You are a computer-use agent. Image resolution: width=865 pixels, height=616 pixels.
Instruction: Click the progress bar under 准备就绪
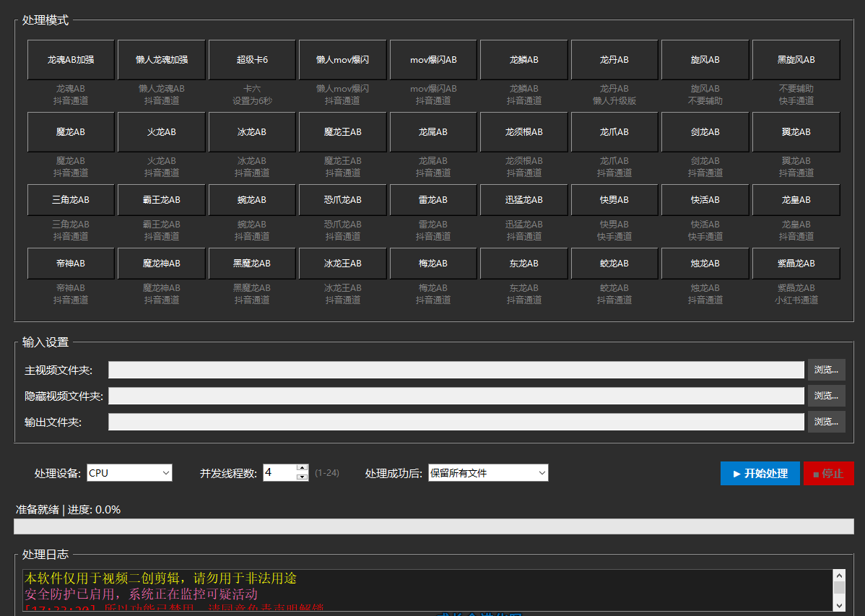coord(433,526)
